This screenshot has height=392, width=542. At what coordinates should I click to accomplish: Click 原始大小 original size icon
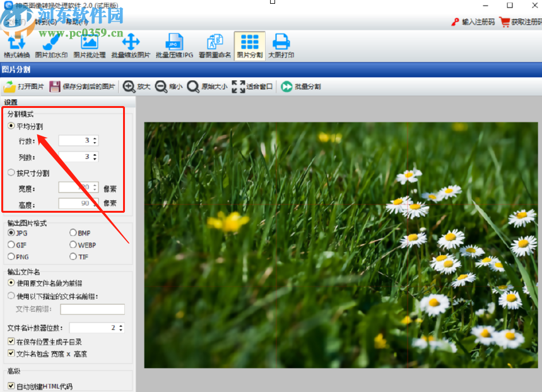coord(193,86)
